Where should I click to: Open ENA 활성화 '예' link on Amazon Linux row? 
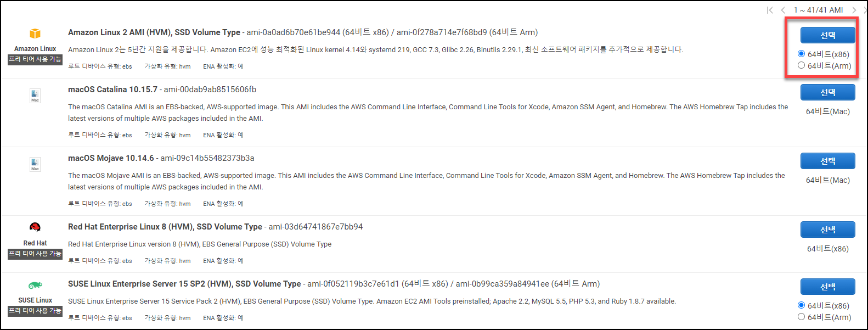[239, 66]
